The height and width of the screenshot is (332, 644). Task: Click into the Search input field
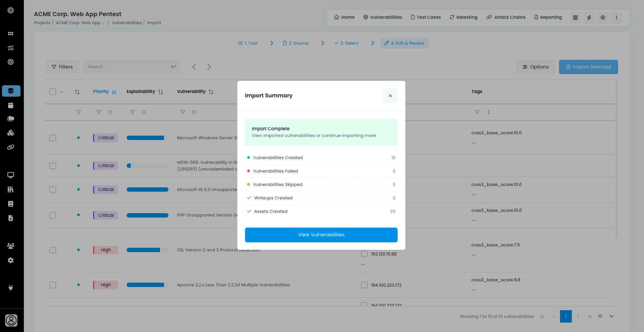click(x=128, y=67)
